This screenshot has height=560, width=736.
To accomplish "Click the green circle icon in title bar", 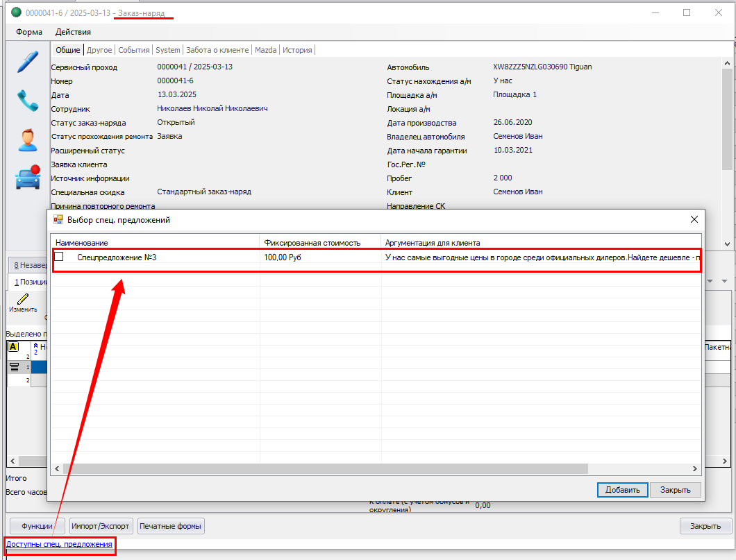I will [15, 12].
